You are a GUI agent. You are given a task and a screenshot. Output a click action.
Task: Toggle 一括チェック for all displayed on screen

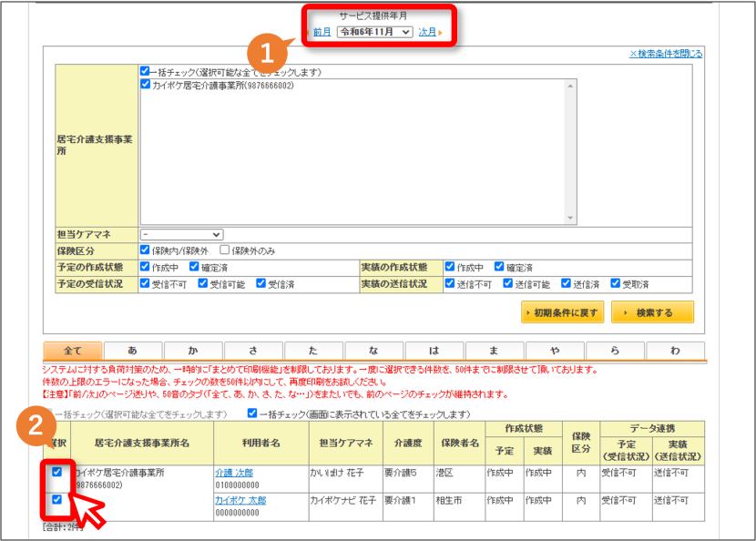click(252, 413)
